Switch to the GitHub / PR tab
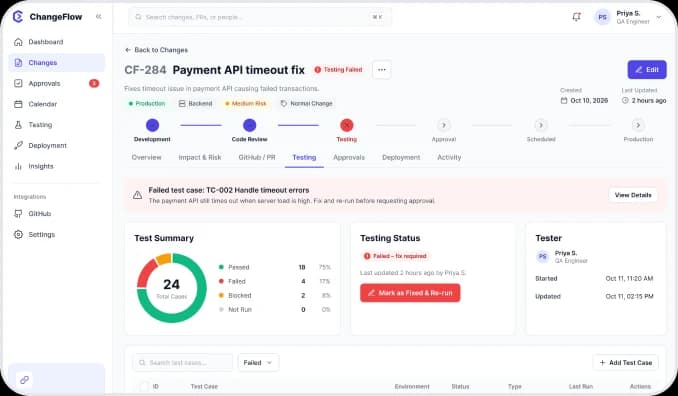The image size is (678, 396). click(257, 157)
